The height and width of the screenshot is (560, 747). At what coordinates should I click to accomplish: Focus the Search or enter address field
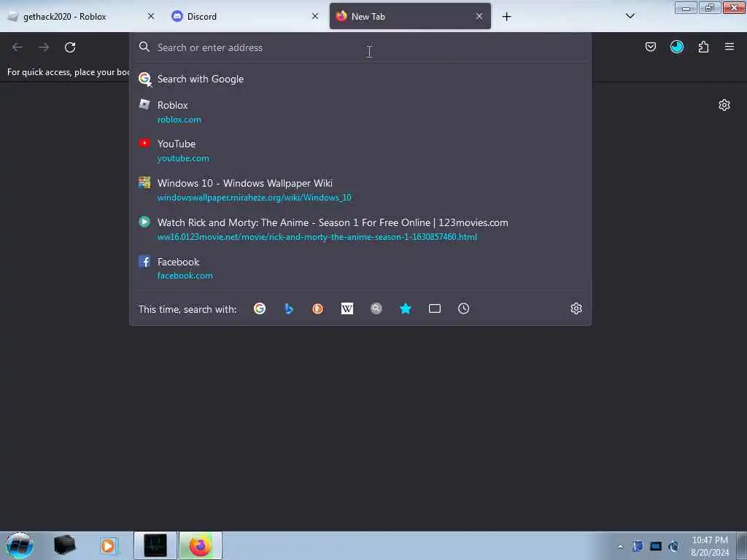click(x=360, y=47)
